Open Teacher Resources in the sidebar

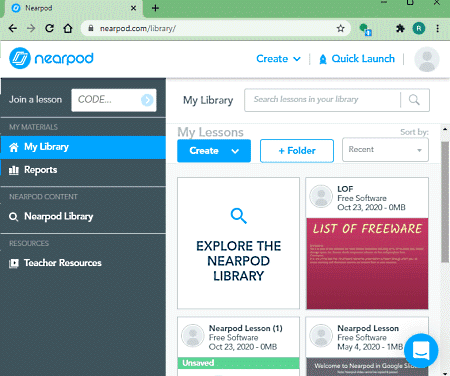click(83, 263)
